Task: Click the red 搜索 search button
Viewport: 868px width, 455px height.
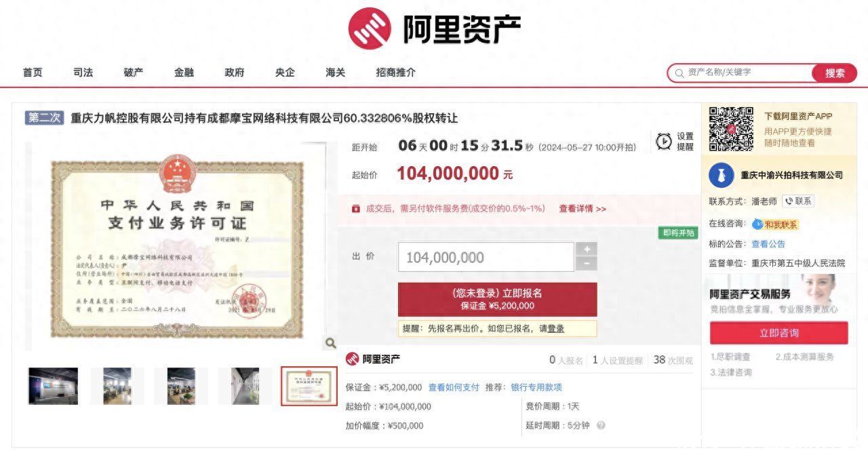Action: 835,73
